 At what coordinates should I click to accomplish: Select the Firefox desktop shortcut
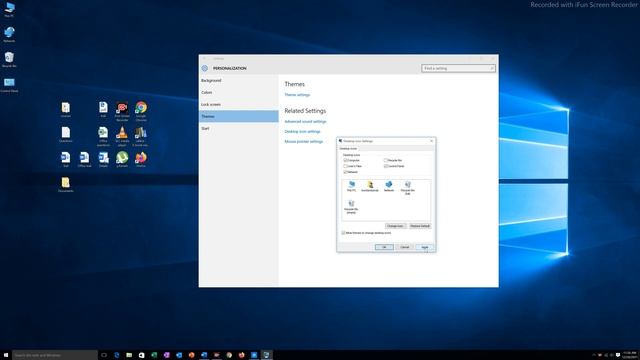(141, 159)
